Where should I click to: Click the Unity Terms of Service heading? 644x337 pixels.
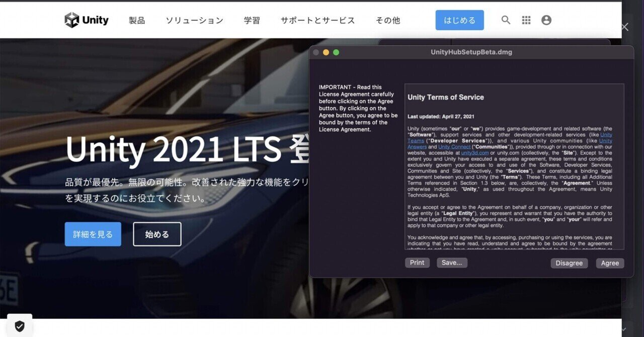coord(446,98)
